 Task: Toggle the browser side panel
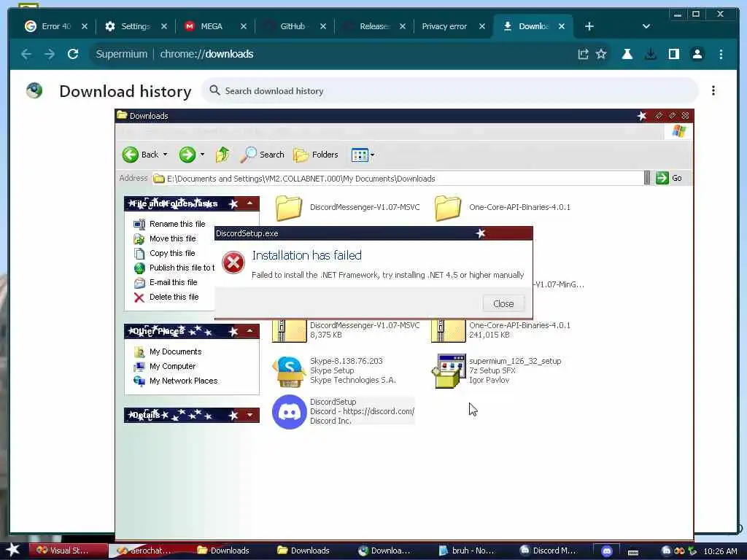click(673, 54)
